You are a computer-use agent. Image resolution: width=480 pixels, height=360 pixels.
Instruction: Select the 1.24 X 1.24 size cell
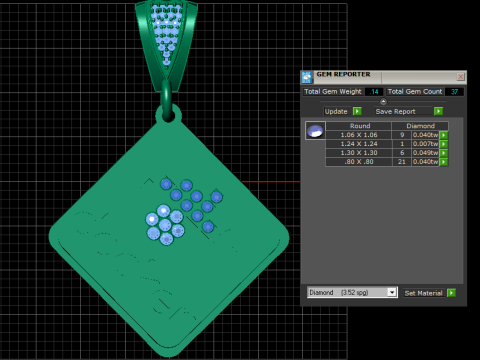(359, 144)
